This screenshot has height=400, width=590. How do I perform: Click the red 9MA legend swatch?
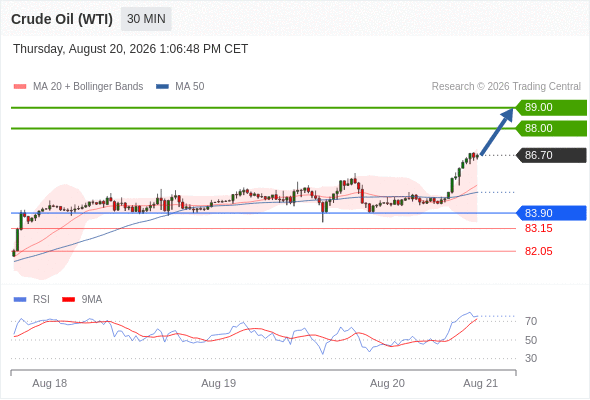pyautogui.click(x=68, y=300)
